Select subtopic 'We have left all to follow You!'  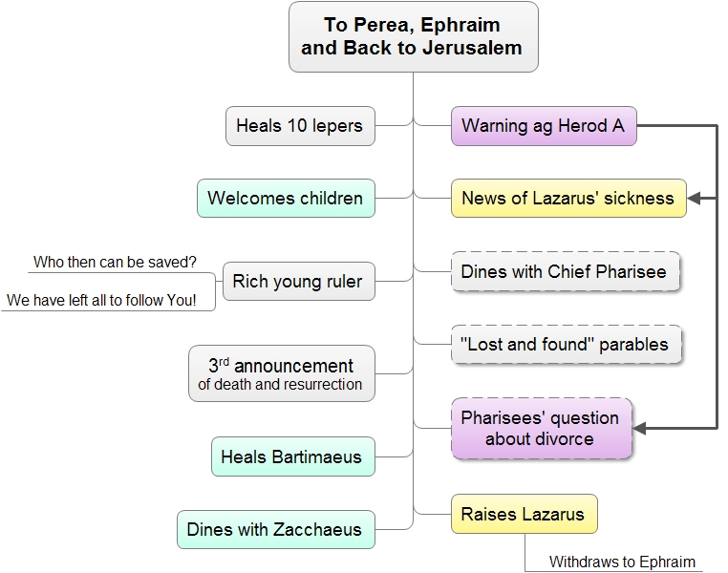click(101, 300)
